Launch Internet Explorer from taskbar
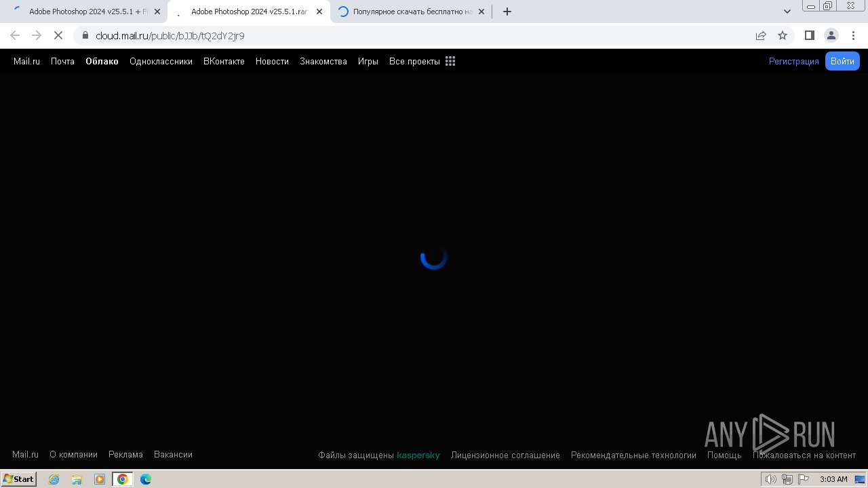The height and width of the screenshot is (488, 868). coord(54,479)
